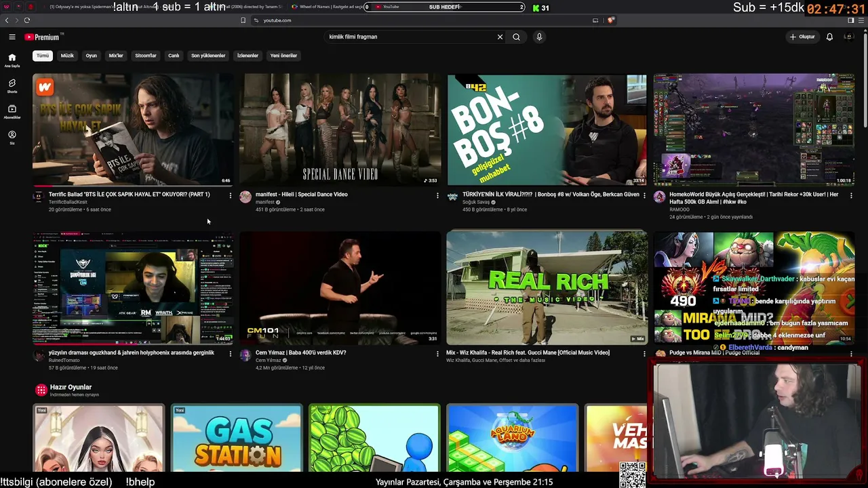Run search with the magnifier button
868x488 pixels.
tap(516, 37)
